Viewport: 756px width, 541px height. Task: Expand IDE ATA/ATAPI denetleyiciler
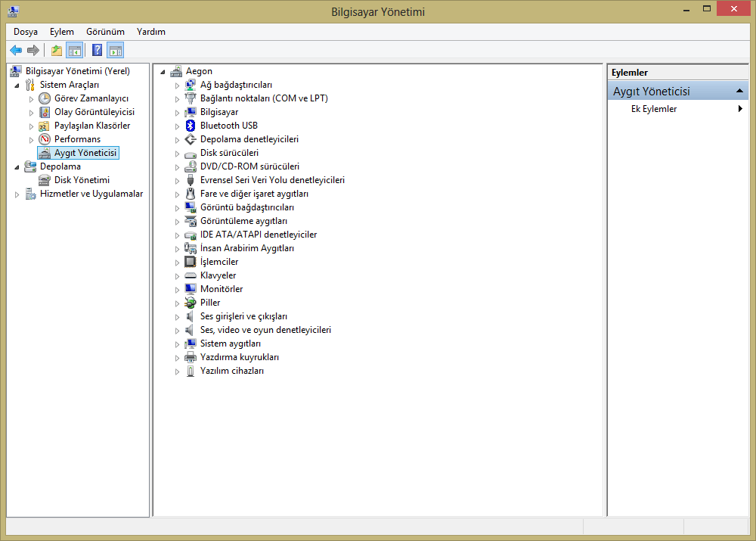pyautogui.click(x=177, y=235)
